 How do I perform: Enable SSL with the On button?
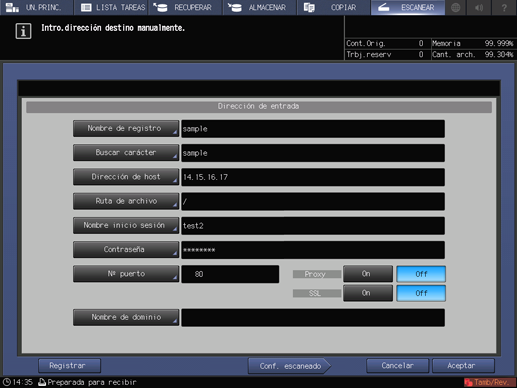(368, 293)
